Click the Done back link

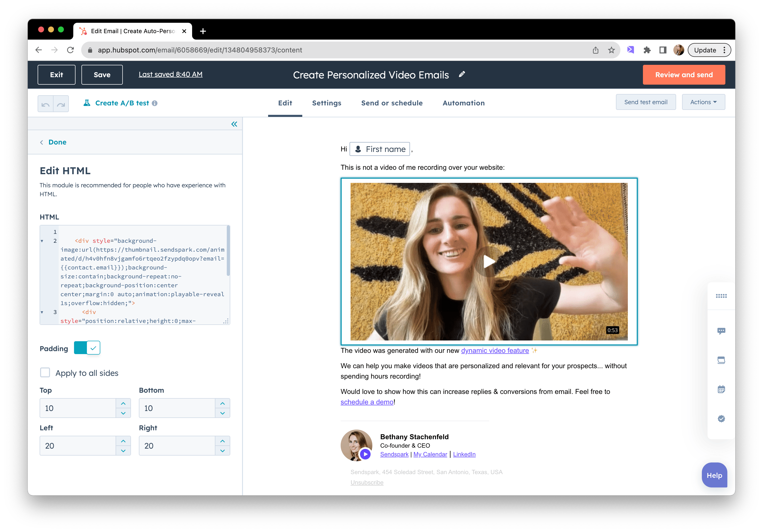pos(53,142)
